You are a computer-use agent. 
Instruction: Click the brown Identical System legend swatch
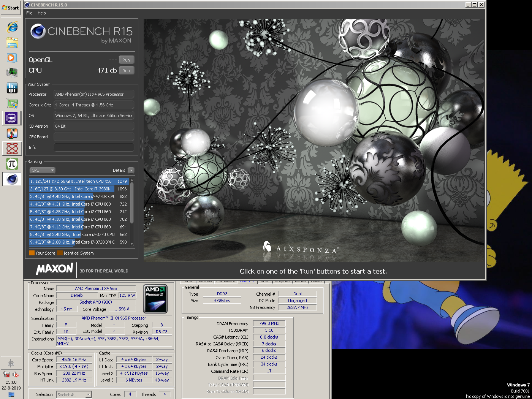pyautogui.click(x=60, y=253)
